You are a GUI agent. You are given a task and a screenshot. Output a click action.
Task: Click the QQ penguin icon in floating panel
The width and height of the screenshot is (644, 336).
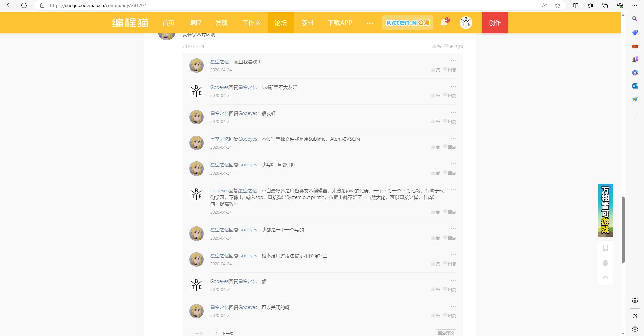point(605,263)
